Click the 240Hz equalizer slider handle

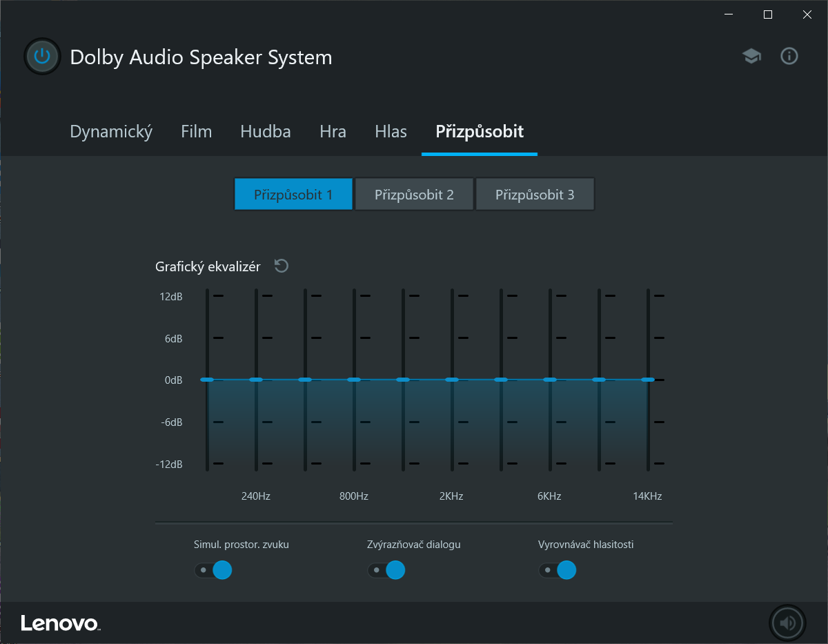point(256,380)
